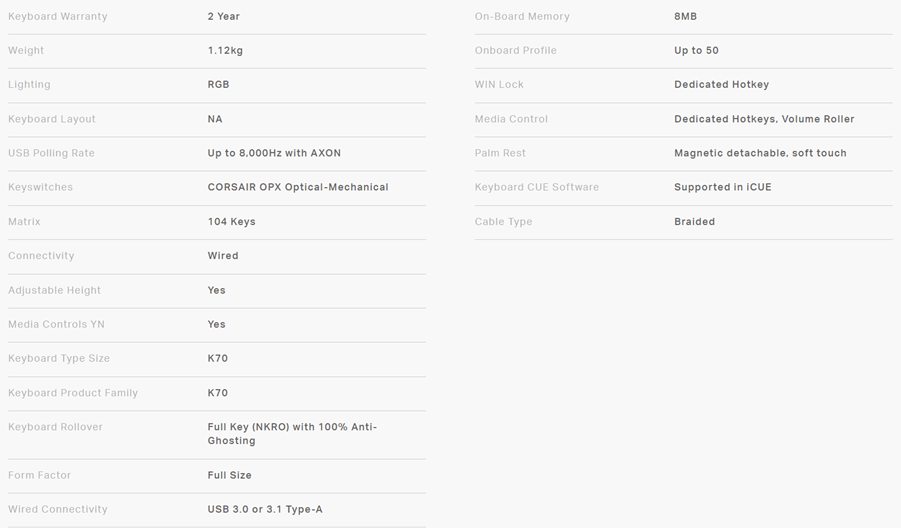Image resolution: width=901 pixels, height=528 pixels.
Task: Click the Full Size form factor value
Action: tap(230, 475)
